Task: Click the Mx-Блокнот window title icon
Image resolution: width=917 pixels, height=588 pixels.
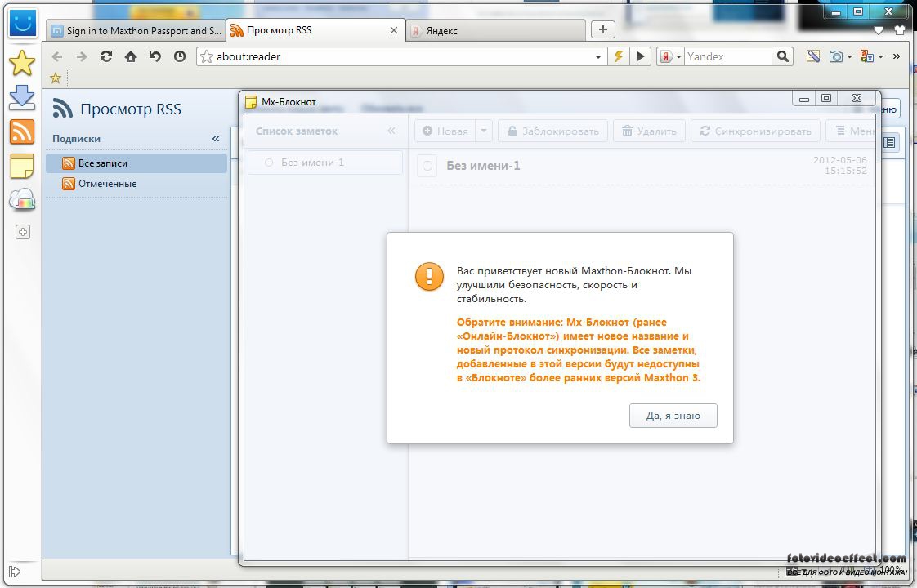Action: click(251, 102)
